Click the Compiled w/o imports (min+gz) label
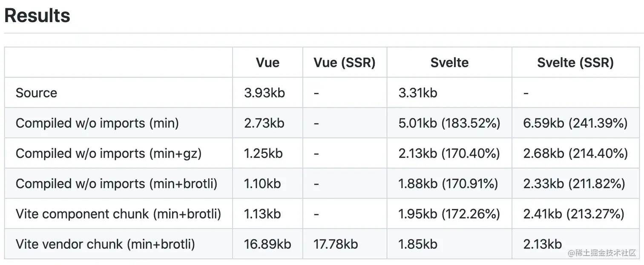Screen dimensions: 644x265 click(x=108, y=153)
